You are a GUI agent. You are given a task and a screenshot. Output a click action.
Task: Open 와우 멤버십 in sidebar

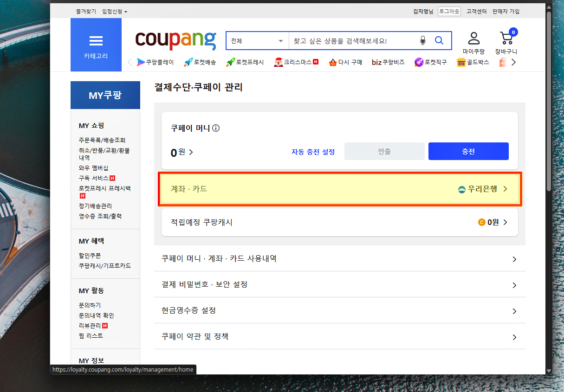93,168
